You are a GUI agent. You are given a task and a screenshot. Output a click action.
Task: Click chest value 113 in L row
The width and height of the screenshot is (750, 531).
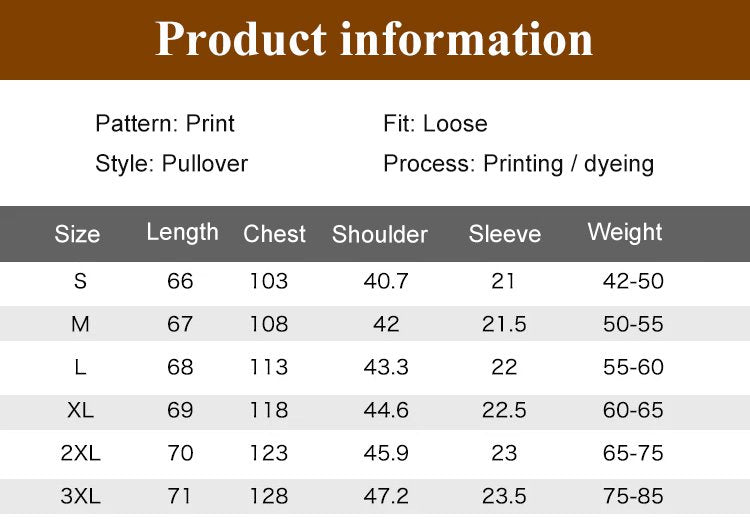(x=269, y=367)
